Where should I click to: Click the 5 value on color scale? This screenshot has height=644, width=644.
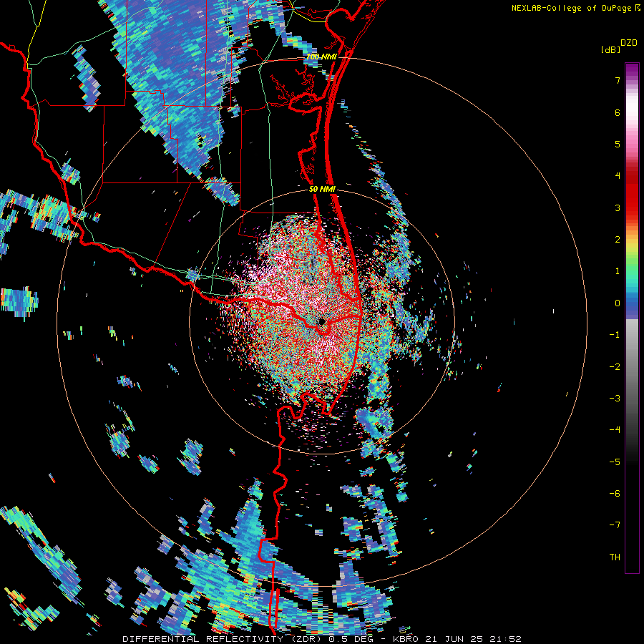pyautogui.click(x=618, y=144)
